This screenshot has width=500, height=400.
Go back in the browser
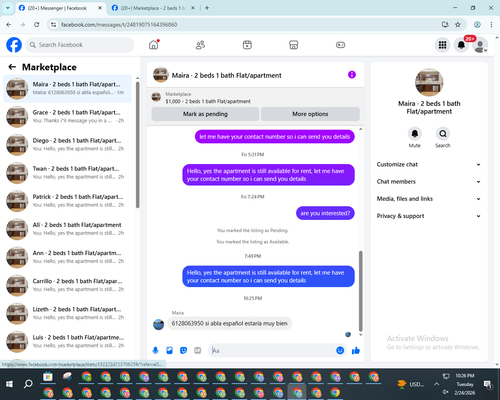[9, 24]
